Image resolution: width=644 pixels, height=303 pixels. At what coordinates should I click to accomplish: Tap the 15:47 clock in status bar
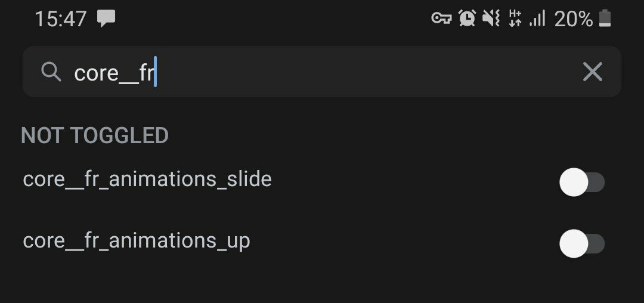pos(61,19)
